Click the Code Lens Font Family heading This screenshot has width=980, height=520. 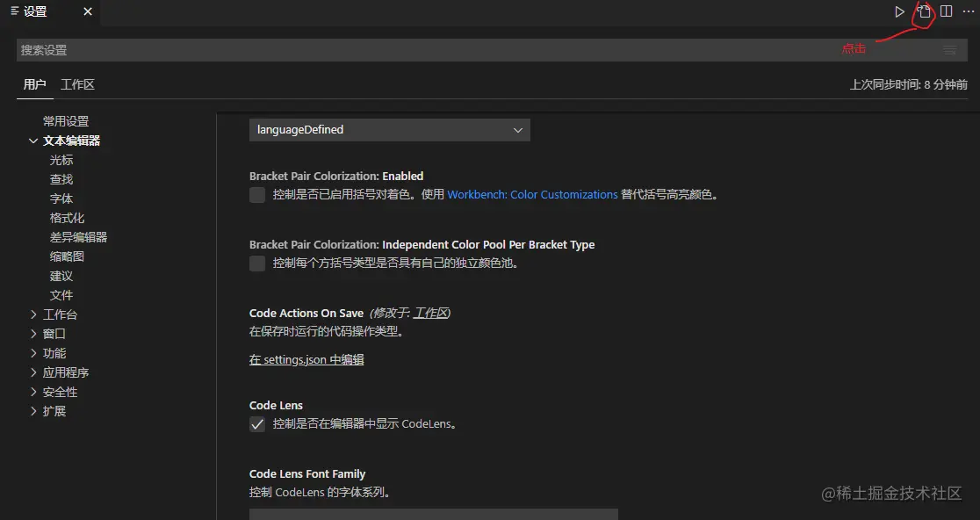306,474
